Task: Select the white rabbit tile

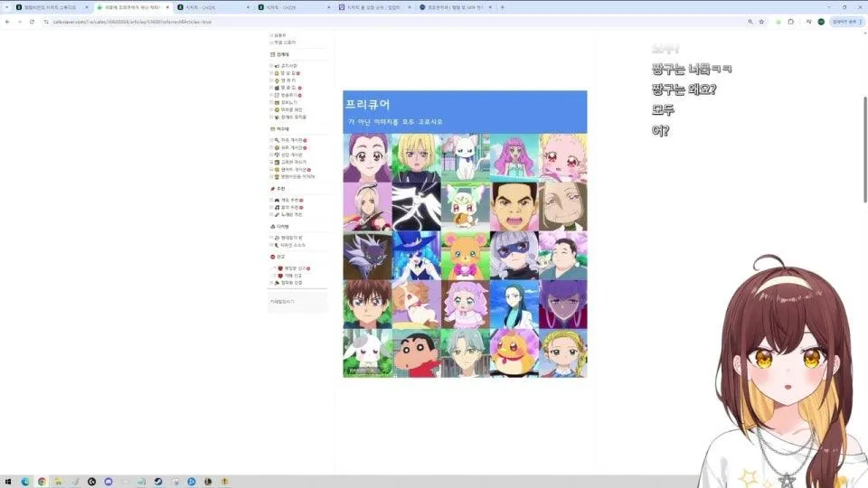Action: [x=367, y=353]
